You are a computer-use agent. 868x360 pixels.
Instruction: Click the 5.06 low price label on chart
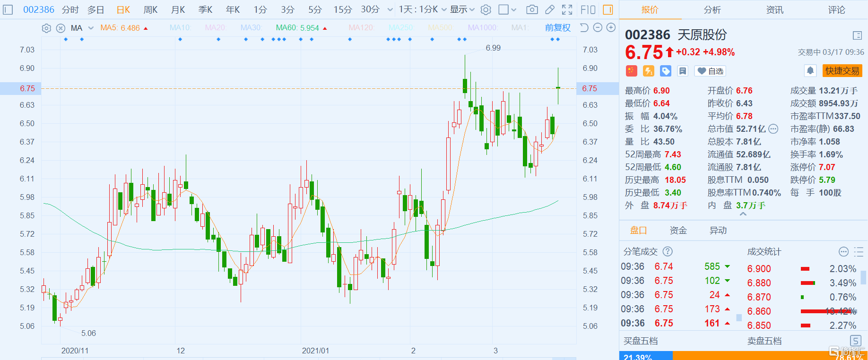[x=88, y=333]
